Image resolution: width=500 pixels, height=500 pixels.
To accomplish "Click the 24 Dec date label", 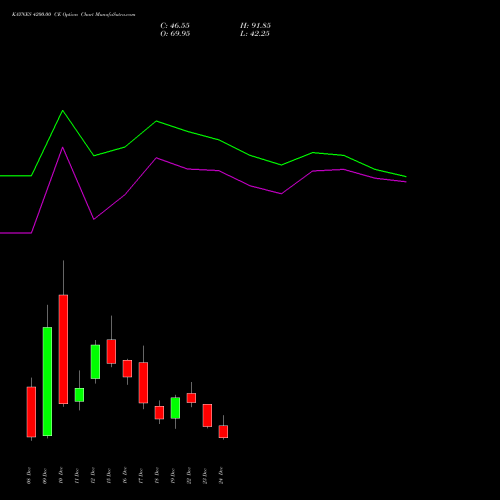I will [221, 476].
